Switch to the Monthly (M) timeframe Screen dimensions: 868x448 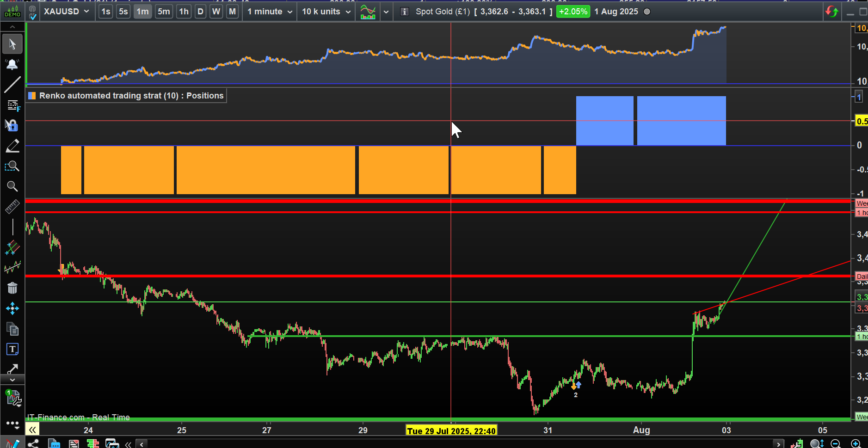click(232, 12)
